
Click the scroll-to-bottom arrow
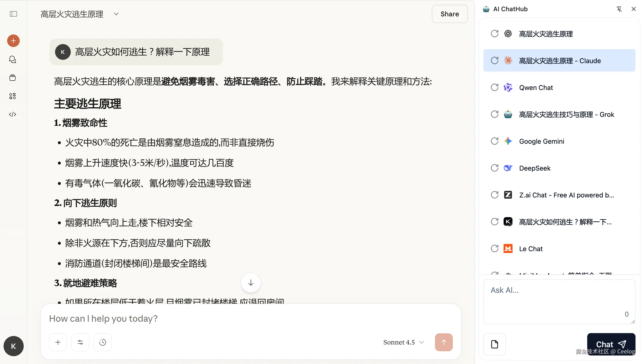tap(251, 282)
